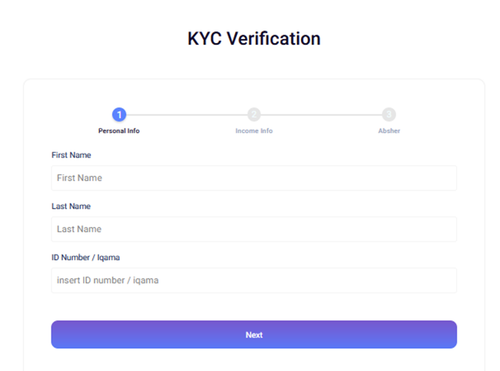The height and width of the screenshot is (371, 500).
Task: Click the ID Number / Iqama label
Action: [86, 258]
